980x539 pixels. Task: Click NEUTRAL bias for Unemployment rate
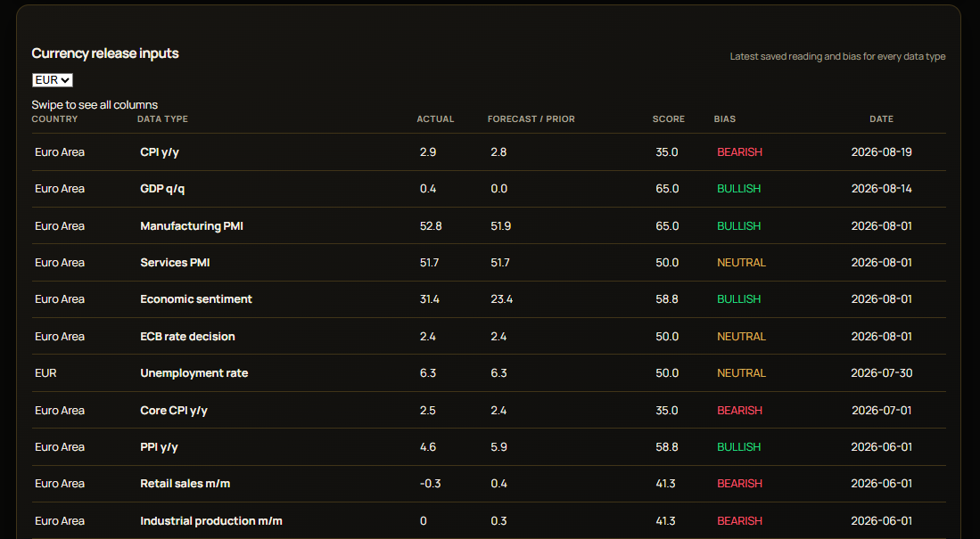pos(741,373)
